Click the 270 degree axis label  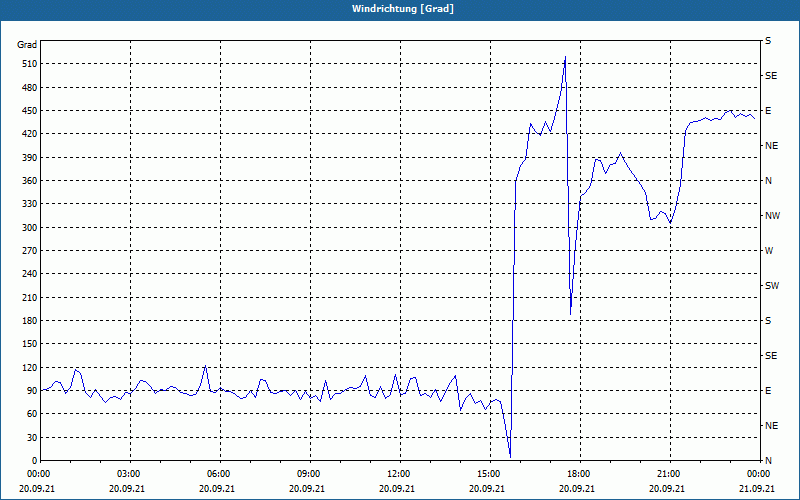(29, 251)
